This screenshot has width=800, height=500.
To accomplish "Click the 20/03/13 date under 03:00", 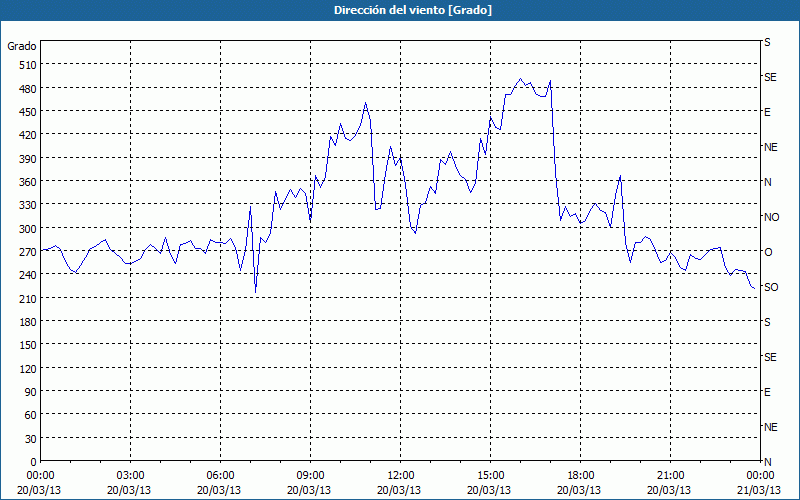I will (x=129, y=490).
